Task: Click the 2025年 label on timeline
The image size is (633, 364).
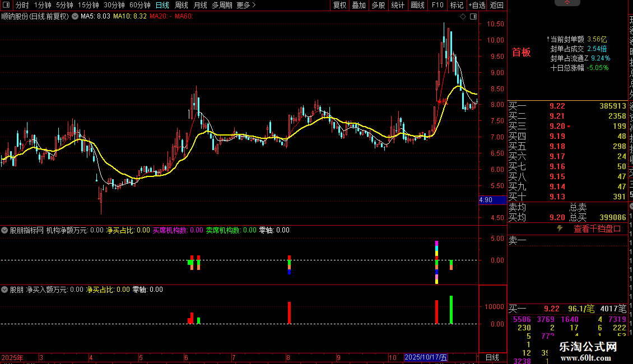Action: (x=12, y=358)
